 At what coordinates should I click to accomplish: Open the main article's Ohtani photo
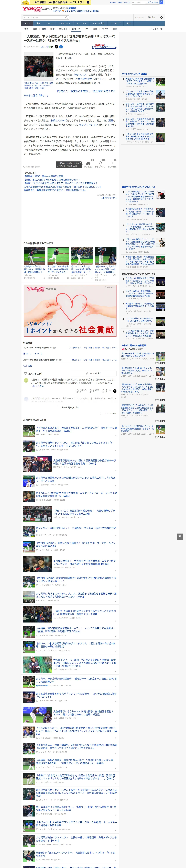(x=39, y=66)
